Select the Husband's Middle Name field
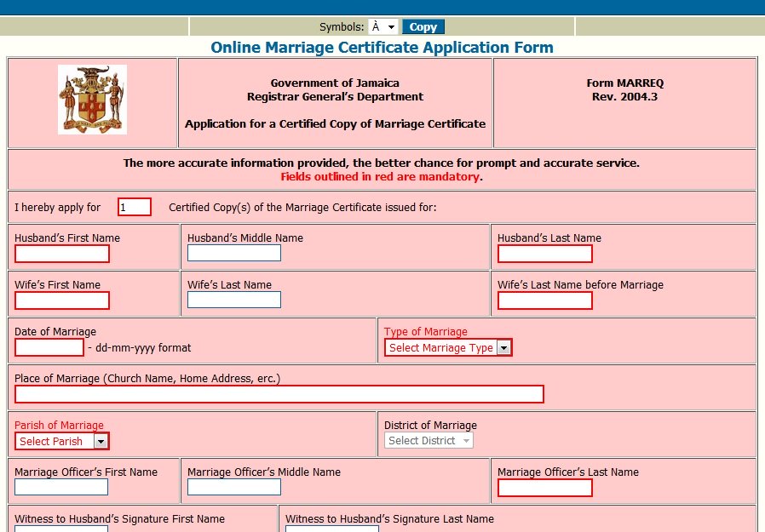The width and height of the screenshot is (765, 532). [233, 253]
